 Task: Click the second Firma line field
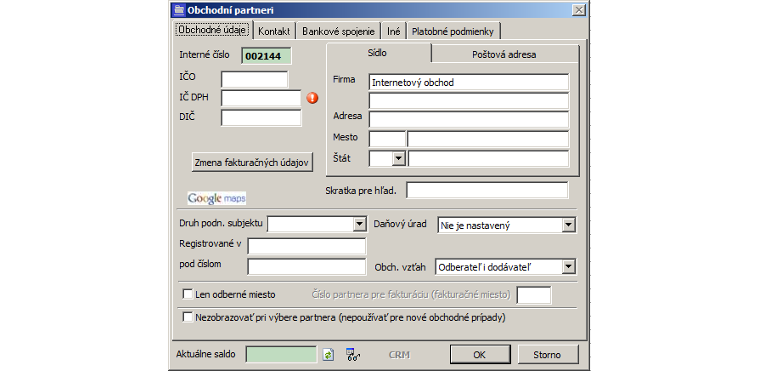[469, 100]
